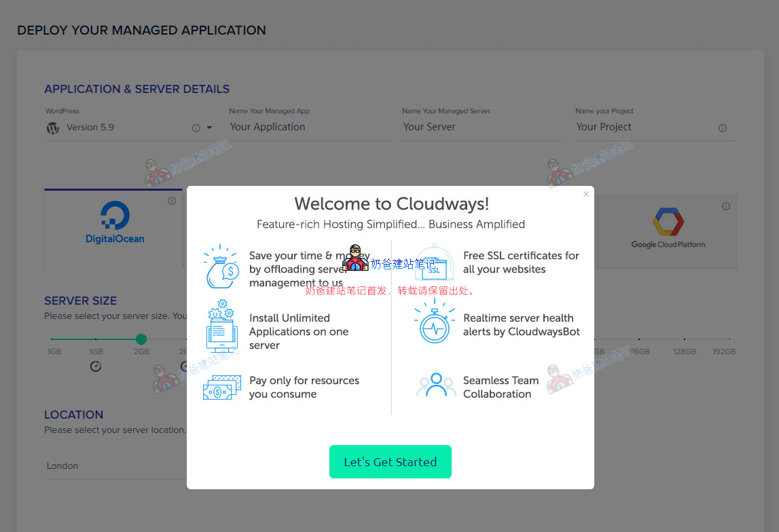The width and height of the screenshot is (779, 532).
Task: Open the London server location dropdown
Action: click(x=115, y=466)
